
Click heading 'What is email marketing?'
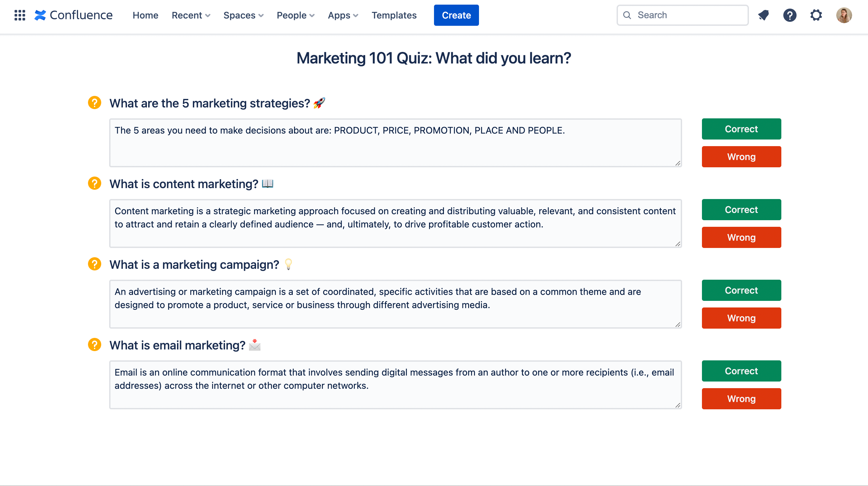[177, 345]
